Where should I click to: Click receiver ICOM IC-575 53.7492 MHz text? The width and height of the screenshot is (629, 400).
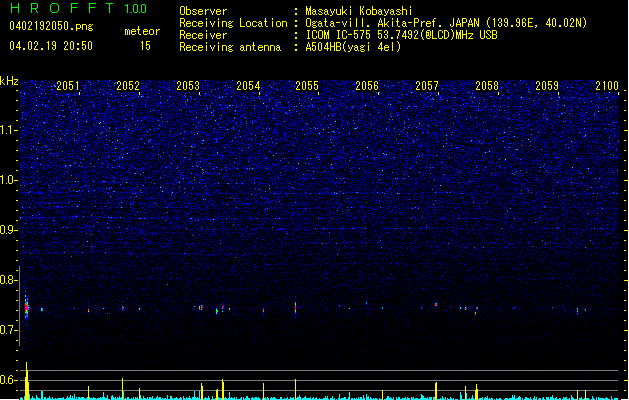point(401,35)
